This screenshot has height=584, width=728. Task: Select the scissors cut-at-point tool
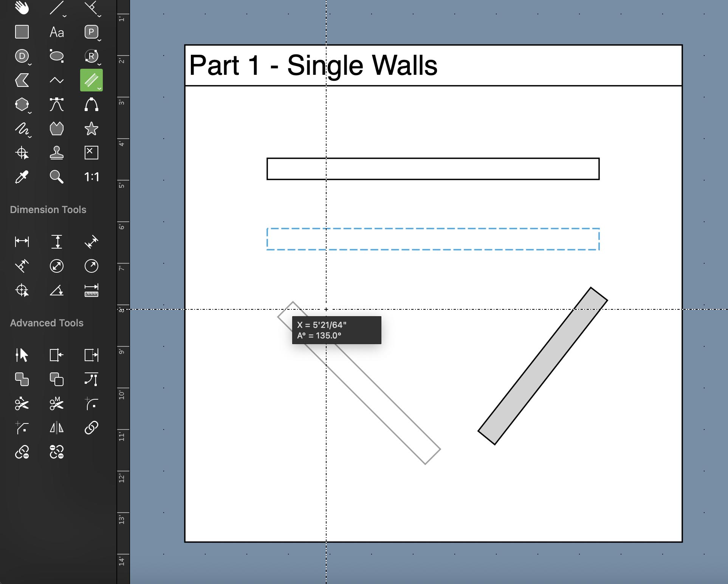tap(22, 404)
